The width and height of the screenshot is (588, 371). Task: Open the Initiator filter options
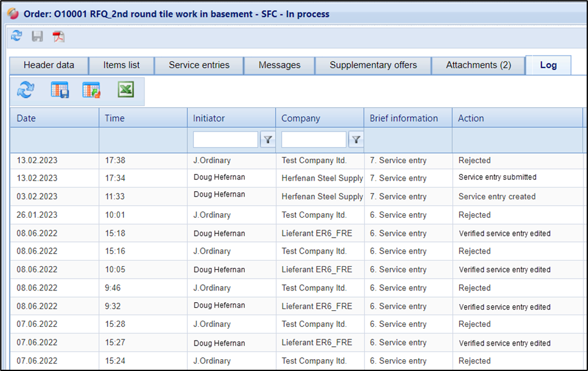coord(267,140)
